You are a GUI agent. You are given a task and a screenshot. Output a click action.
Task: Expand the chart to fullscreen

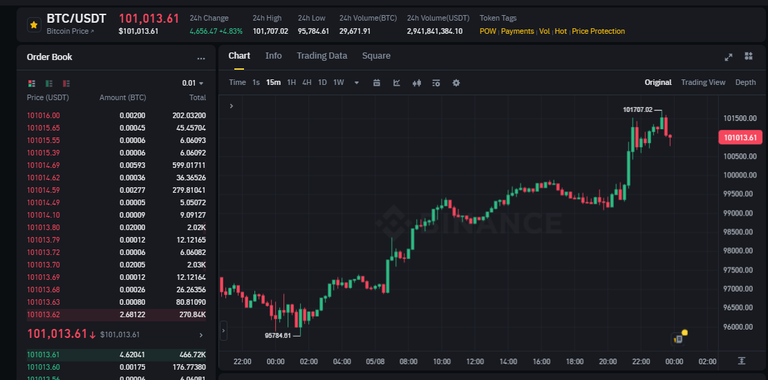[x=728, y=57]
